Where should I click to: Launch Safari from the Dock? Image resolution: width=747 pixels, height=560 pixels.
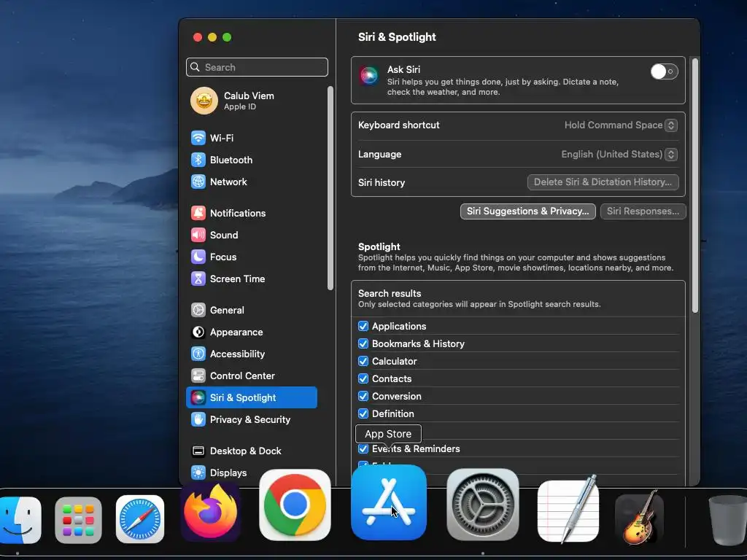[x=140, y=519]
